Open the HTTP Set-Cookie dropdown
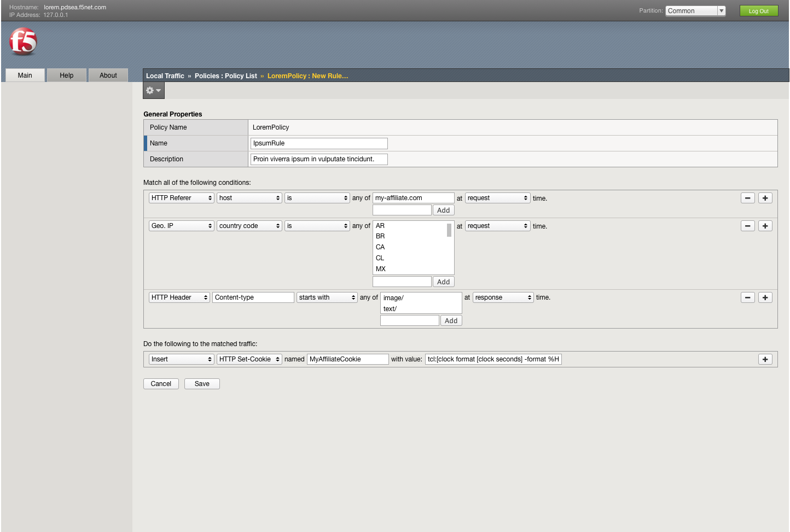 coord(249,359)
